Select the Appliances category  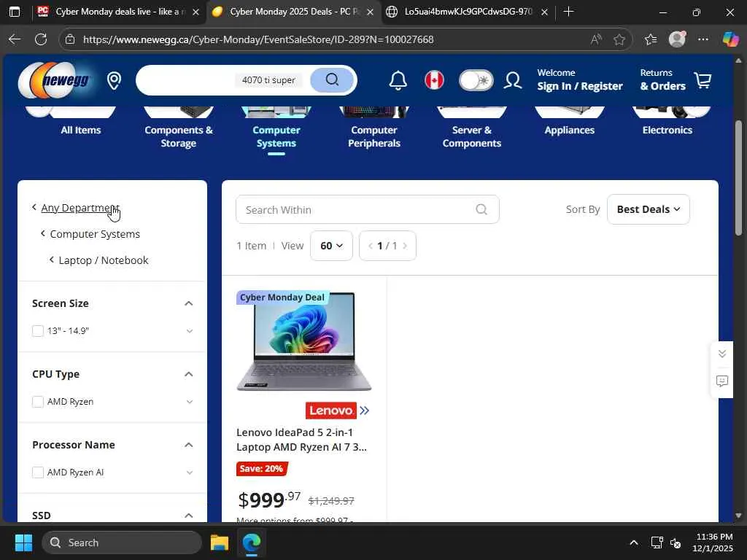pyautogui.click(x=569, y=130)
